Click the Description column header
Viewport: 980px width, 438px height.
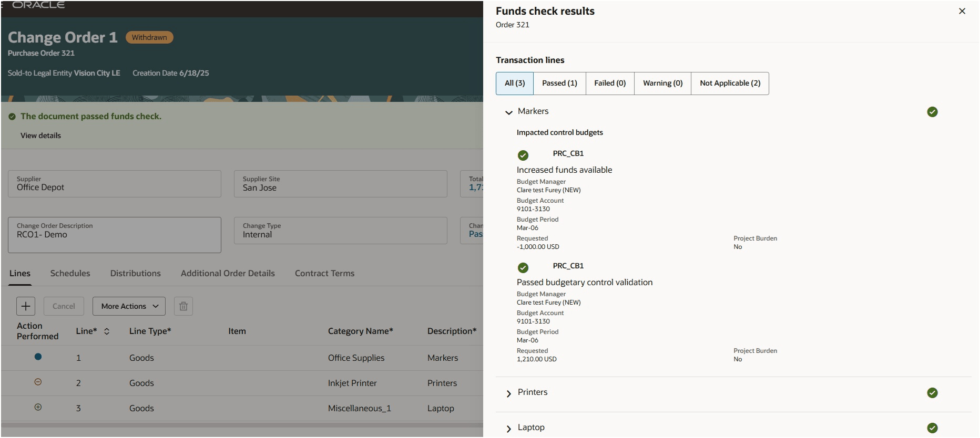click(x=452, y=331)
